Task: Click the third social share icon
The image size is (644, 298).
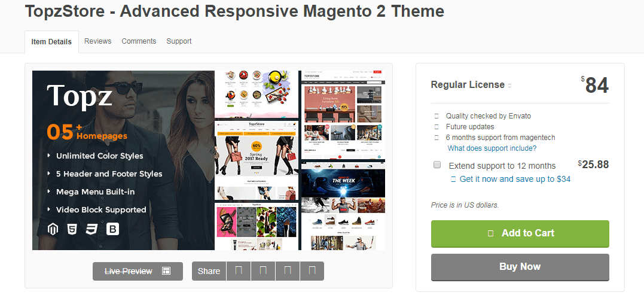Action: [x=288, y=271]
